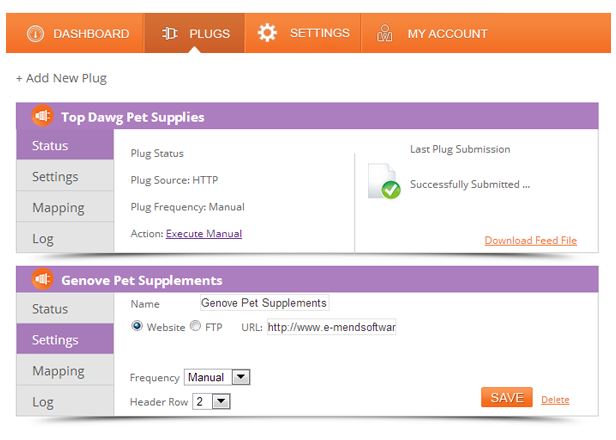Click the orange SAVE button
Image resolution: width=616 pixels, height=440 pixels.
(506, 398)
